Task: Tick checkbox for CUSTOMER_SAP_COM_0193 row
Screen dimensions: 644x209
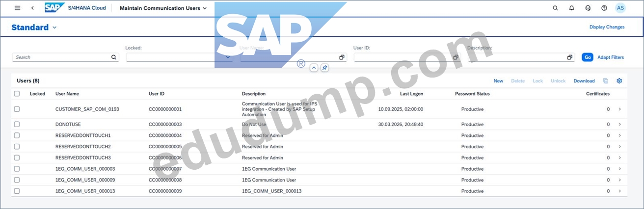Action: coord(17,109)
